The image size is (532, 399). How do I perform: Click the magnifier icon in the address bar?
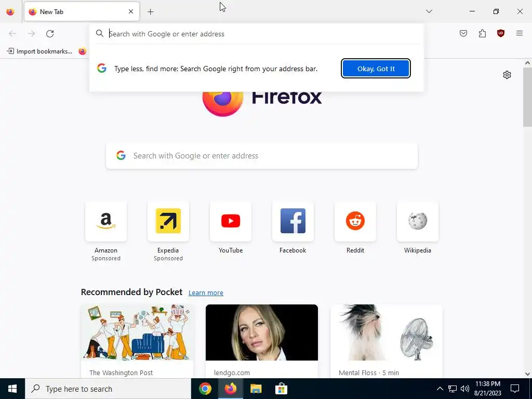99,33
